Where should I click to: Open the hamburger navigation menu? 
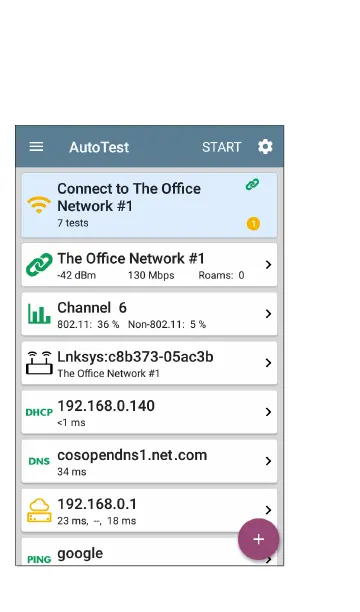(36, 147)
